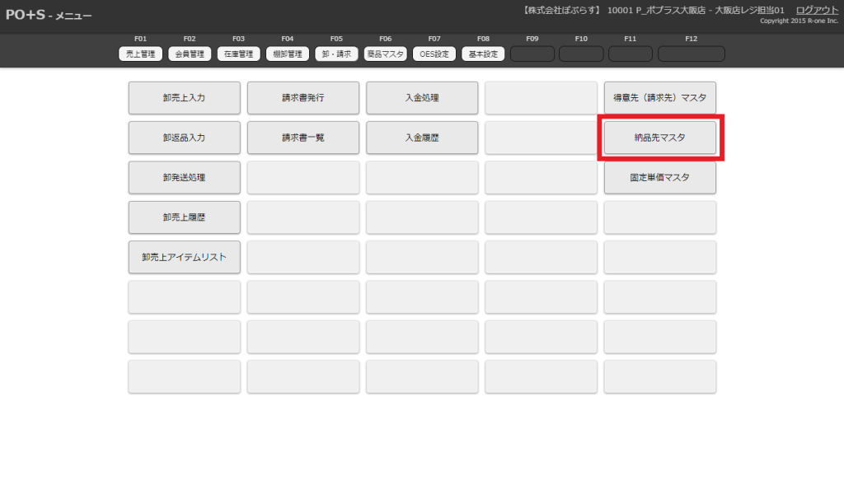Open the 固定単価マスタ screen

660,178
